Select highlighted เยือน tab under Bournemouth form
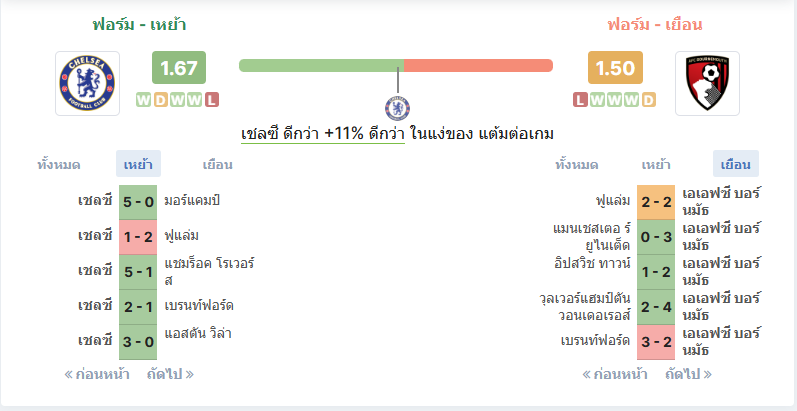797x411 pixels. [x=735, y=164]
